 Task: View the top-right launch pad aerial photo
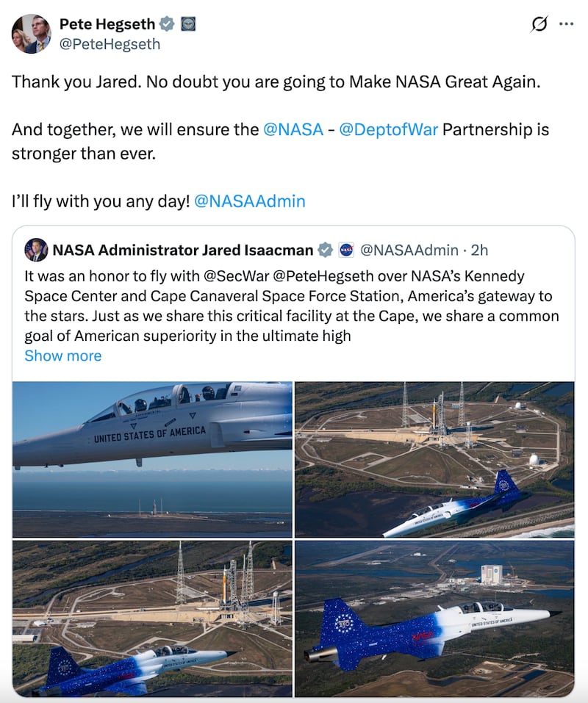point(434,459)
